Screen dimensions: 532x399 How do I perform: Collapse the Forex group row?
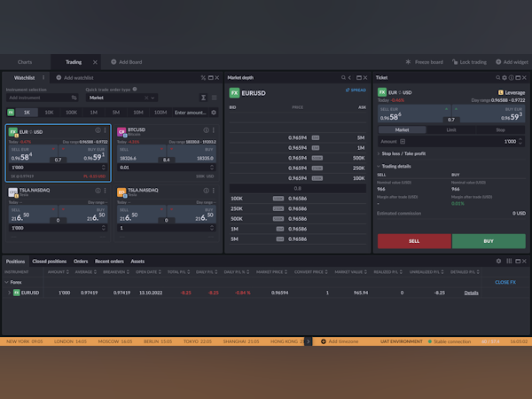(x=6, y=282)
